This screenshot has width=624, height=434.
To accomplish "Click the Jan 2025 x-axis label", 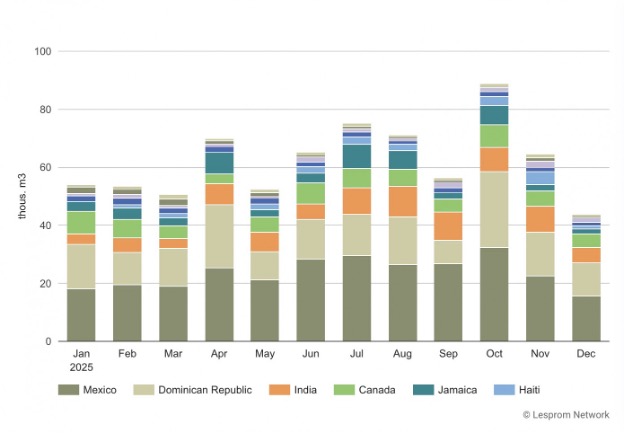I will pyautogui.click(x=81, y=360).
